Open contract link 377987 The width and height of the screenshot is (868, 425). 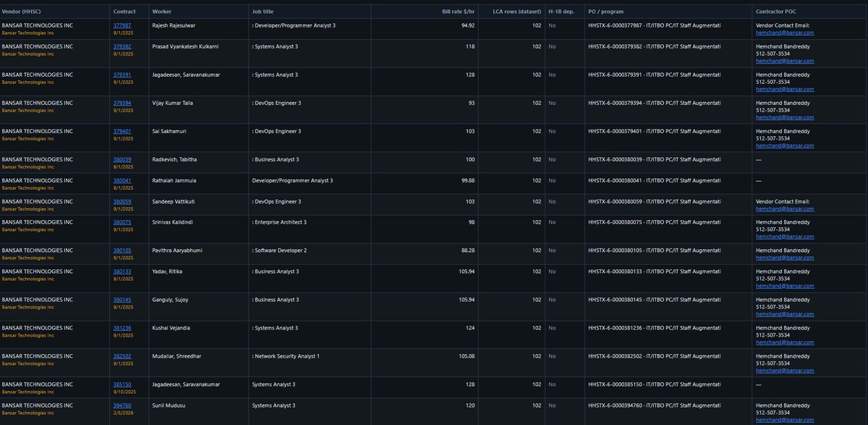[x=122, y=25]
